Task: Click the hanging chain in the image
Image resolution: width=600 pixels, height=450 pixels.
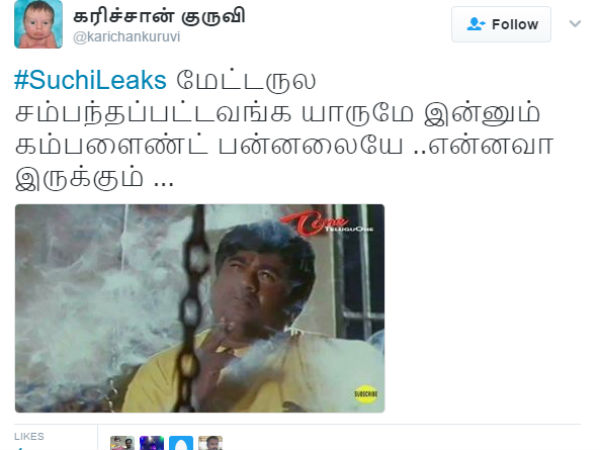Action: click(193, 308)
